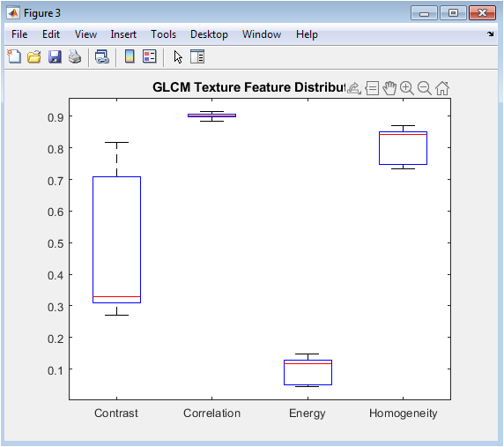Restore view with the Home icon
The image size is (504, 447).
coord(442,88)
